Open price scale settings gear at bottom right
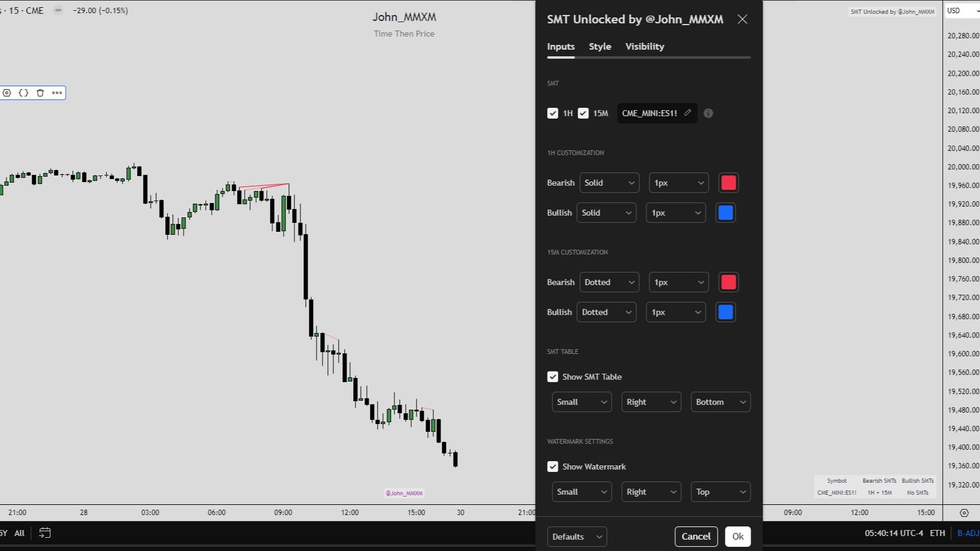 pos(964,513)
